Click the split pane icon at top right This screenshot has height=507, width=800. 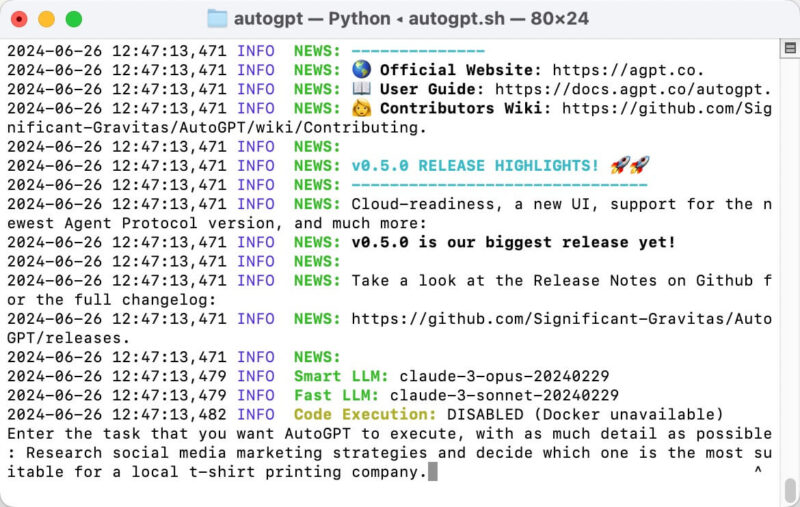tap(789, 48)
